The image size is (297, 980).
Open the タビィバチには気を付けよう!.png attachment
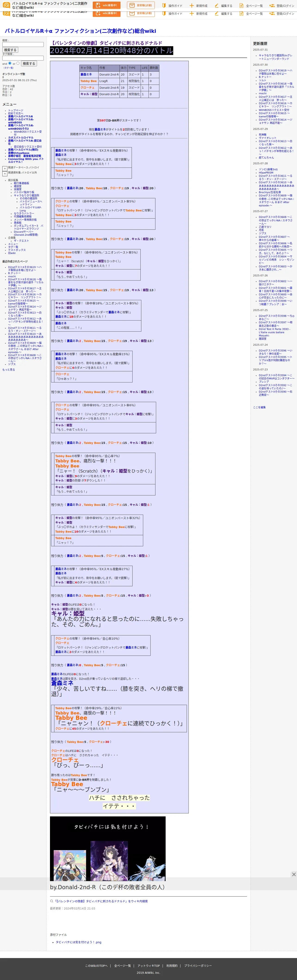tap(78, 942)
